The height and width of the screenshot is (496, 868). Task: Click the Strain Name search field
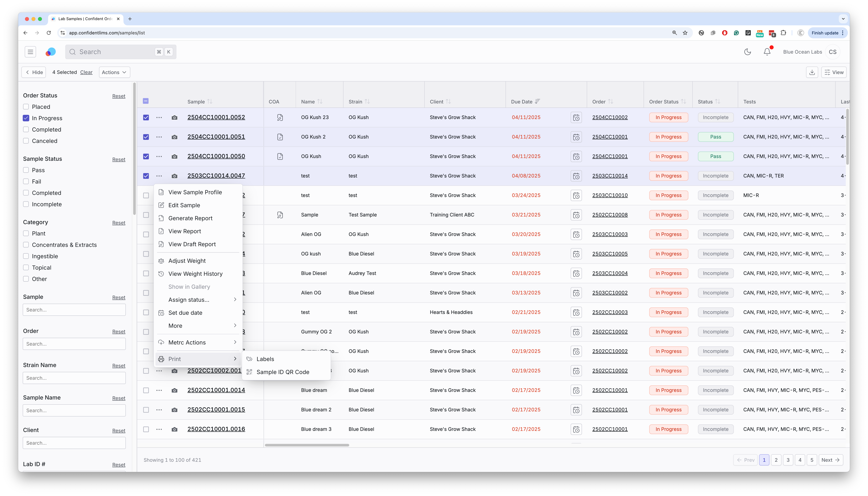(74, 378)
